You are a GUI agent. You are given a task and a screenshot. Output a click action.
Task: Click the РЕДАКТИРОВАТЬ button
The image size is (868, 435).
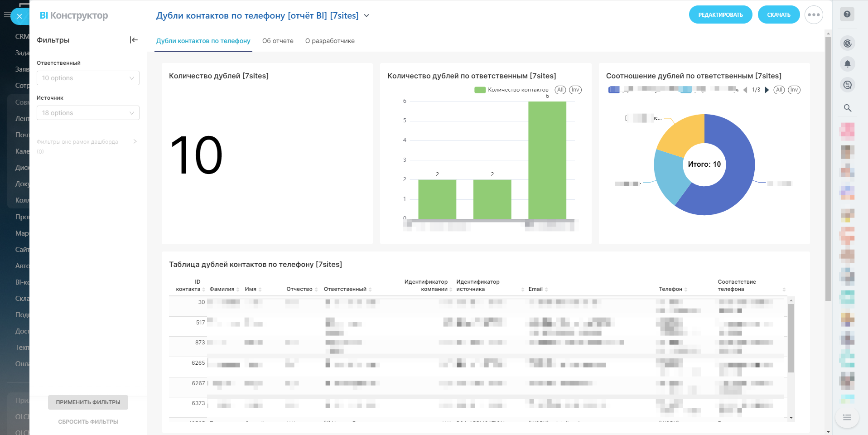click(x=720, y=15)
